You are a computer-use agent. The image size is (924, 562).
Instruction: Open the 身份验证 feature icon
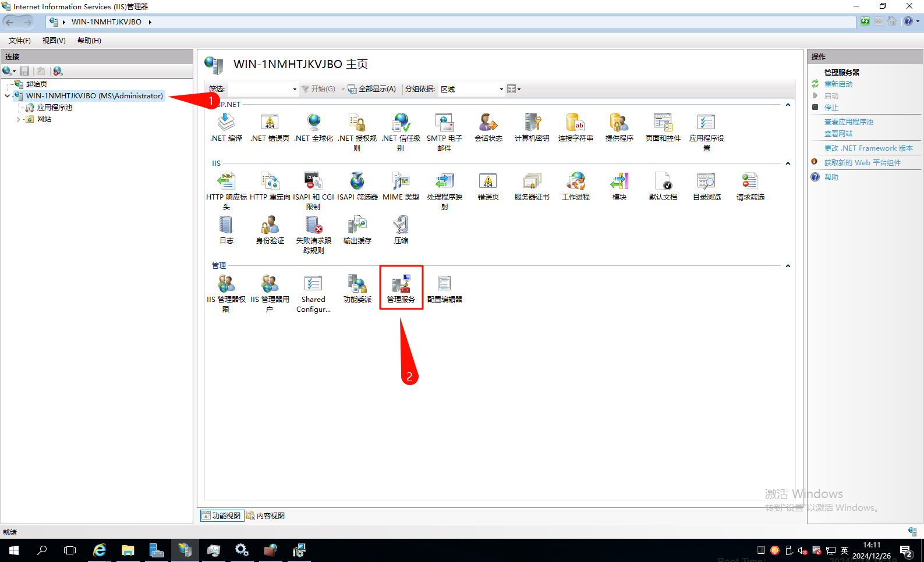[270, 230]
